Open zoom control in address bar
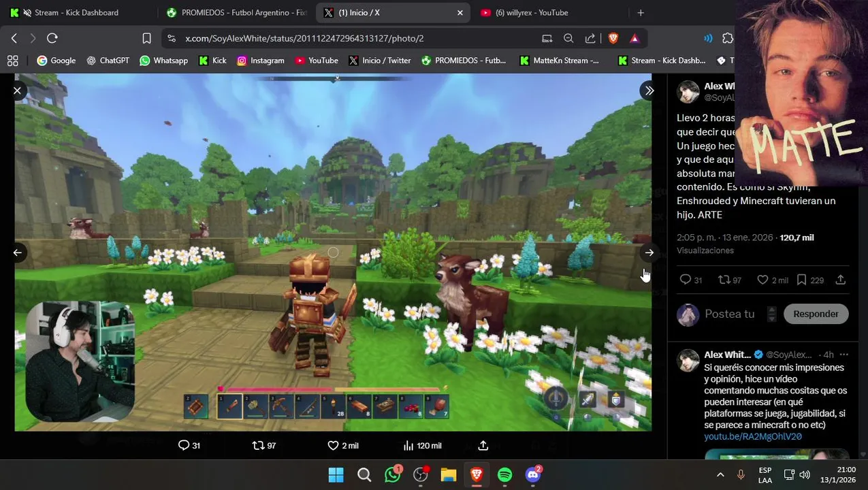 click(x=568, y=39)
